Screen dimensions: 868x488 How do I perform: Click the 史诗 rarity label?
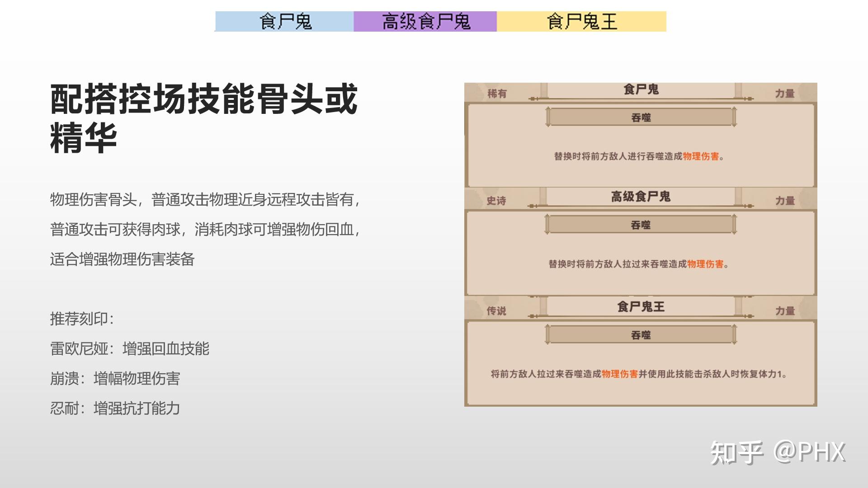[496, 201]
